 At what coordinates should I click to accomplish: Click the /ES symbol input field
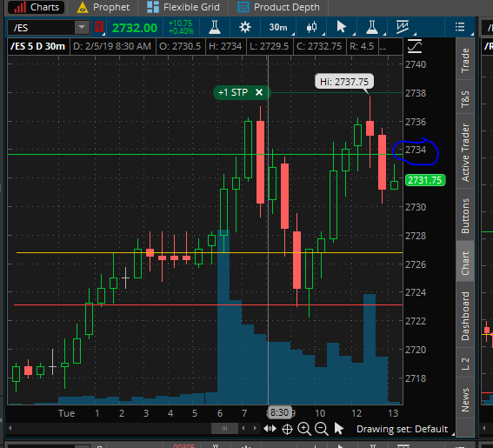[42, 28]
